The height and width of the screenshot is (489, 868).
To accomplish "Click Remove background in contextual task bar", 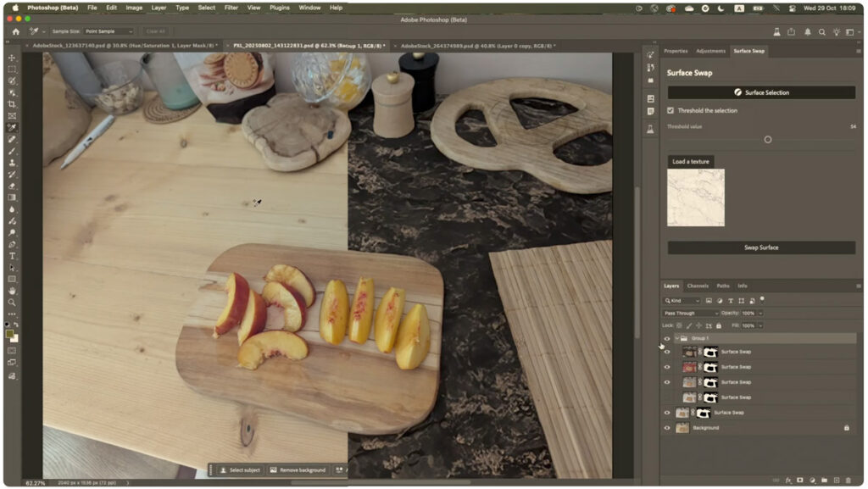I will [x=298, y=470].
